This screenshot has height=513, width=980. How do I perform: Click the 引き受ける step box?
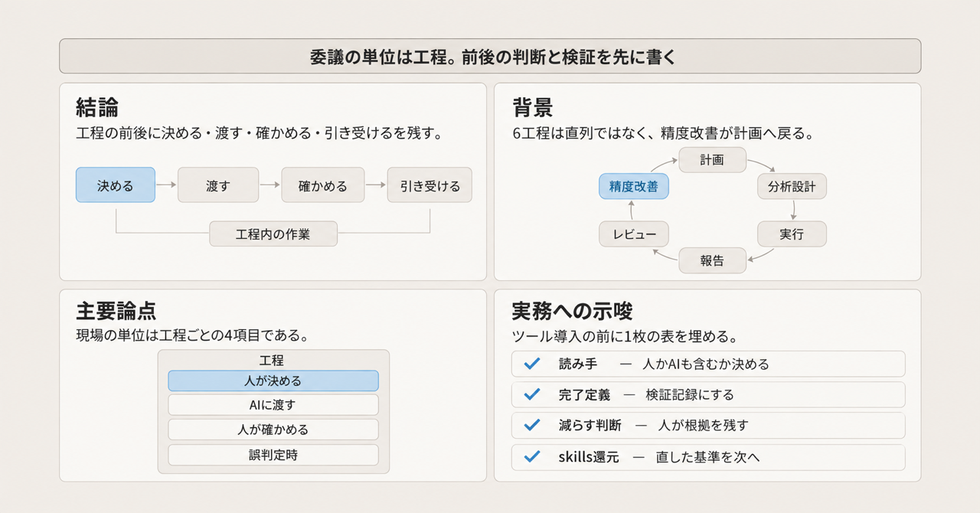[430, 185]
